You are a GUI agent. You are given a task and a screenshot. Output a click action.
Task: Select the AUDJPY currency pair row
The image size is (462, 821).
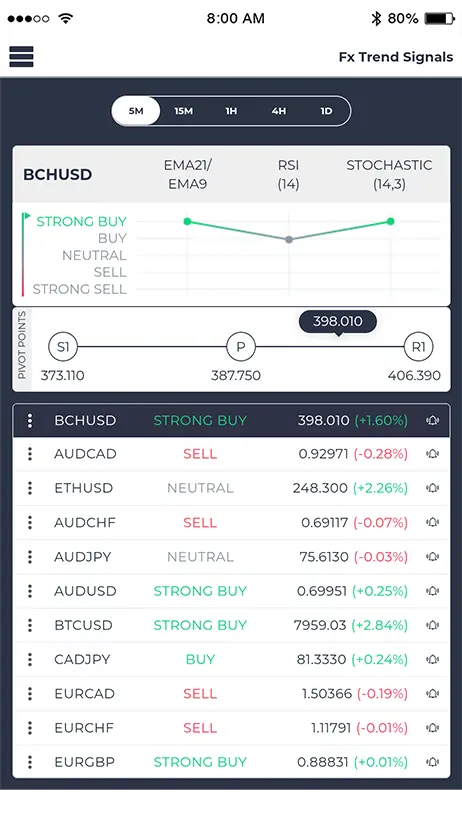click(231, 557)
